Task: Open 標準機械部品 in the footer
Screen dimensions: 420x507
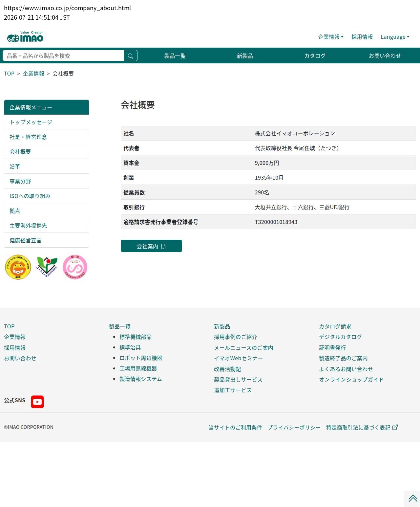Action: tap(136, 337)
